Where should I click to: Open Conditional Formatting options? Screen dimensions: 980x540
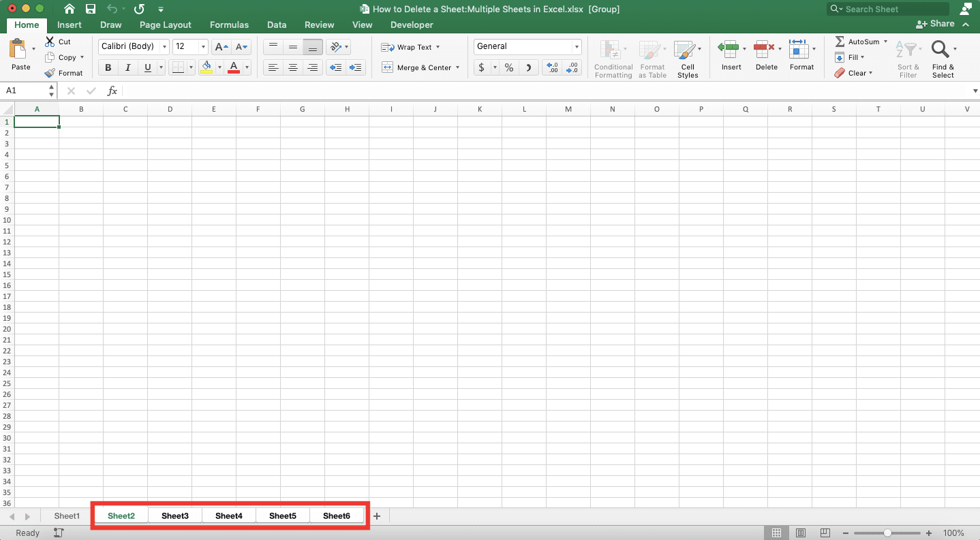click(x=613, y=58)
